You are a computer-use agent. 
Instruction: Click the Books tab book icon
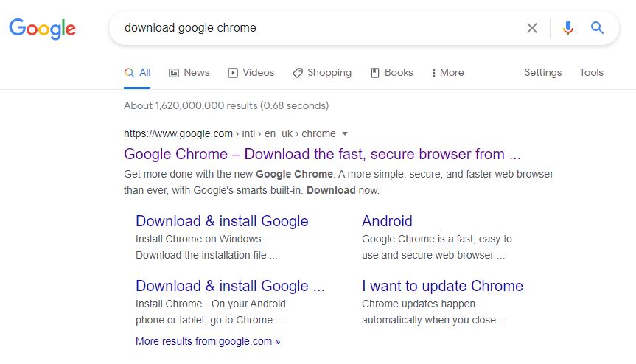[x=375, y=73]
